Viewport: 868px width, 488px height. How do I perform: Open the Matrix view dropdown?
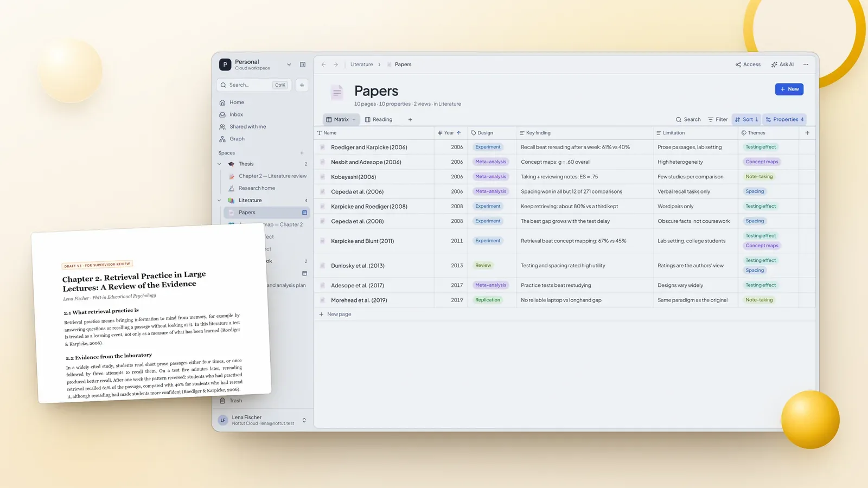coord(354,120)
